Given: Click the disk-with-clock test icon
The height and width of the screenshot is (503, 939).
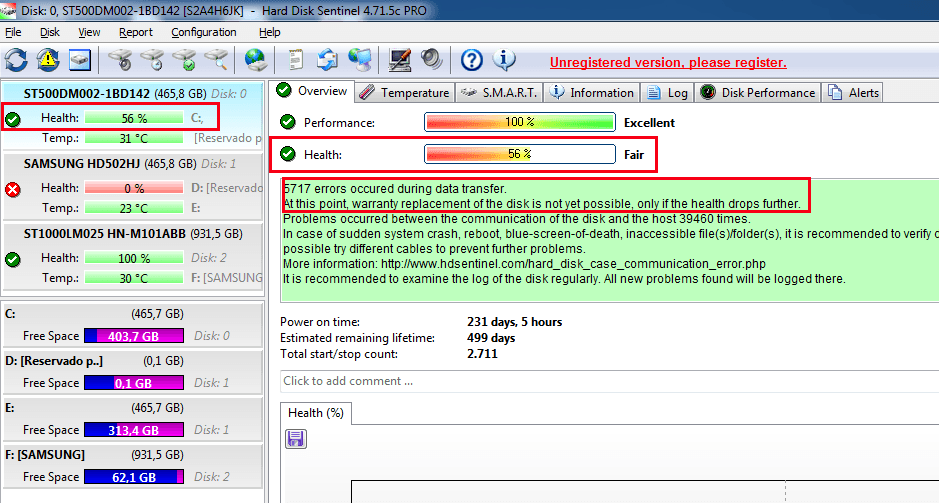Looking at the screenshot, I should [x=152, y=60].
